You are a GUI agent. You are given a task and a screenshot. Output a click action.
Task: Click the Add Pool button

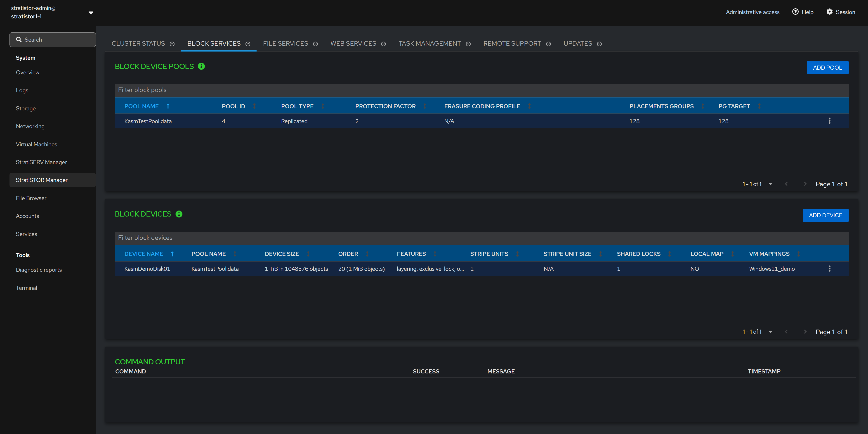click(x=827, y=67)
